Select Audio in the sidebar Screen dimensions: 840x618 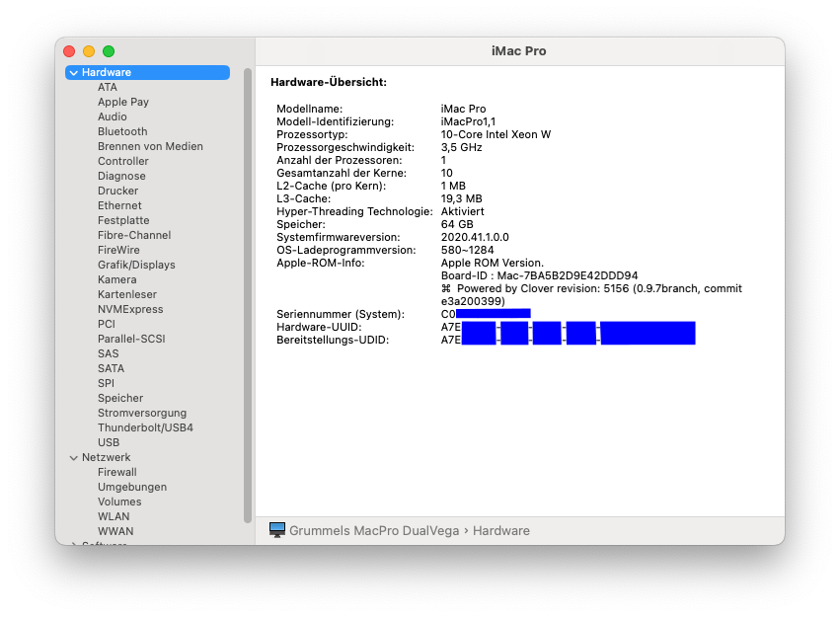112,116
